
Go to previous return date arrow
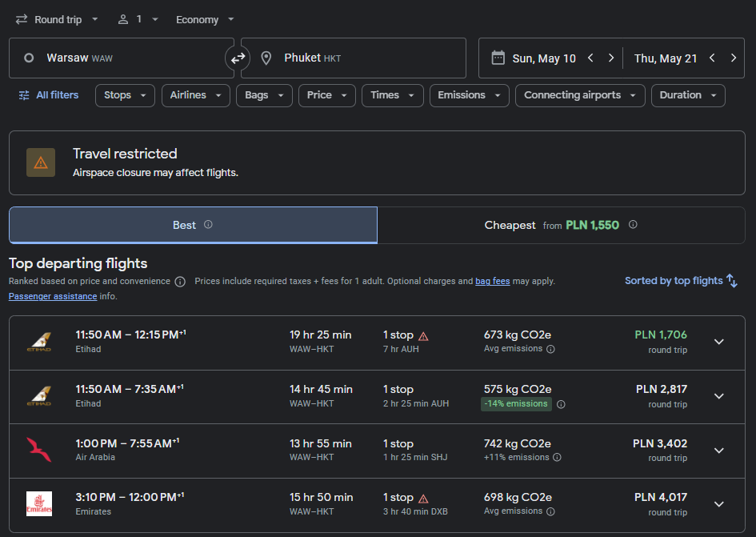tap(712, 58)
